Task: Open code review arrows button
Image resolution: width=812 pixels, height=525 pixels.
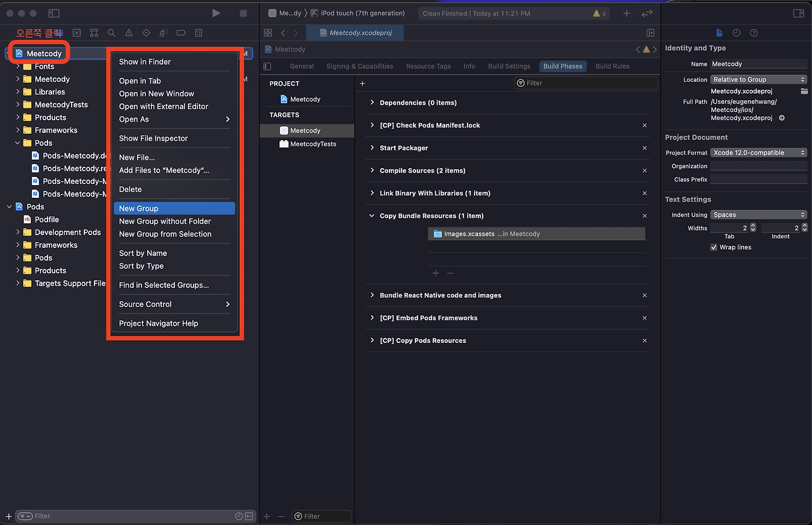Action: (647, 13)
